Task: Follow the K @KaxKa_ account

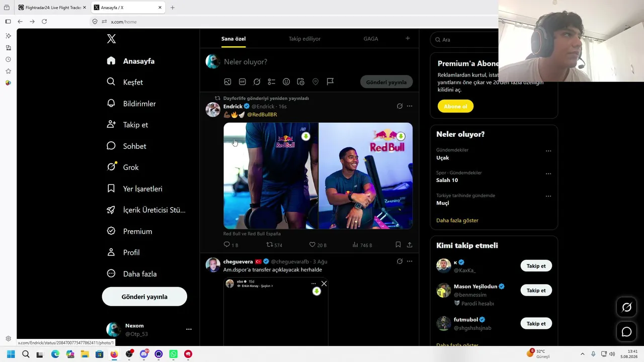Action: 536,266
